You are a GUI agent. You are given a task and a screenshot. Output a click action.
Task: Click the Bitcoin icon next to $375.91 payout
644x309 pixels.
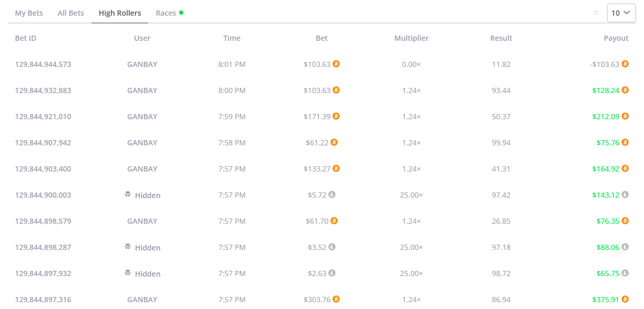pos(625,299)
